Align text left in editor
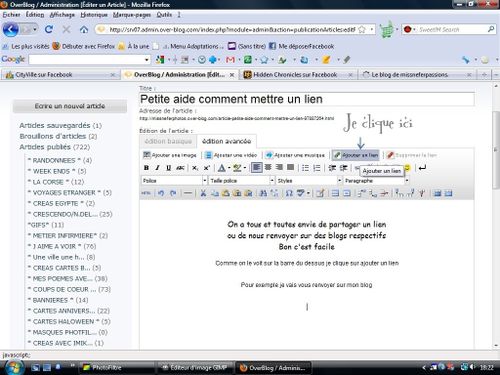The width and height of the screenshot is (500, 375). [x=256, y=167]
